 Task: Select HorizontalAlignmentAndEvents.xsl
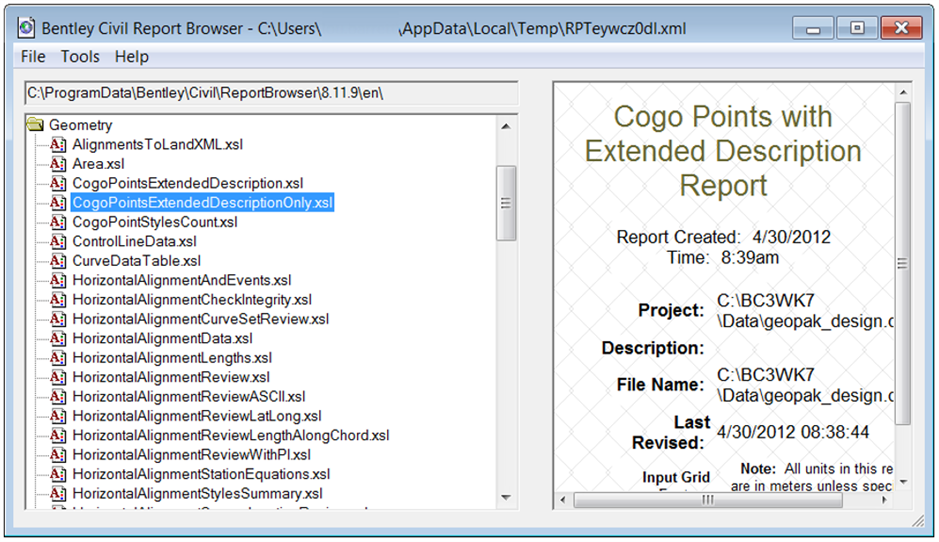pyautogui.click(x=181, y=280)
